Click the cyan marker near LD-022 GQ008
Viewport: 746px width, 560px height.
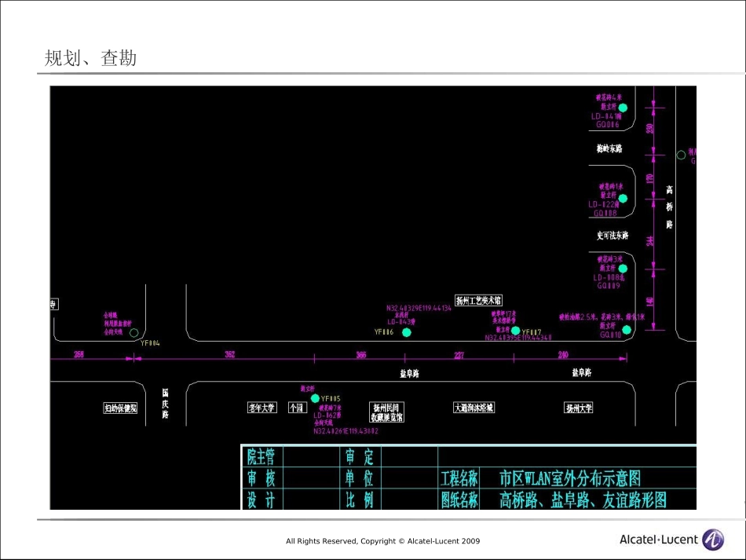(x=623, y=198)
